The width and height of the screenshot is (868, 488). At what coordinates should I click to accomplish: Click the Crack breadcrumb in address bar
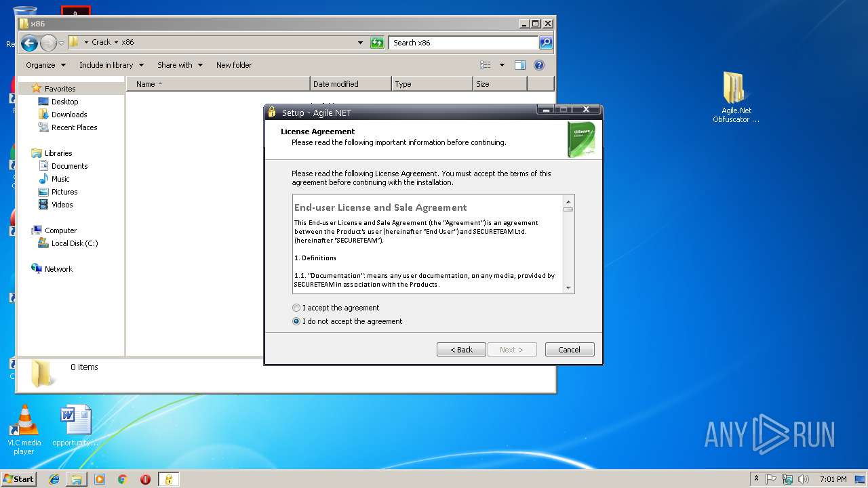pos(101,42)
